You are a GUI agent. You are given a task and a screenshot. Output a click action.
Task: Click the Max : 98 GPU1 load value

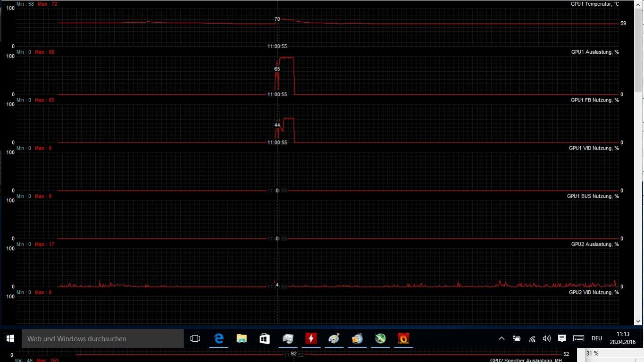tap(45, 52)
